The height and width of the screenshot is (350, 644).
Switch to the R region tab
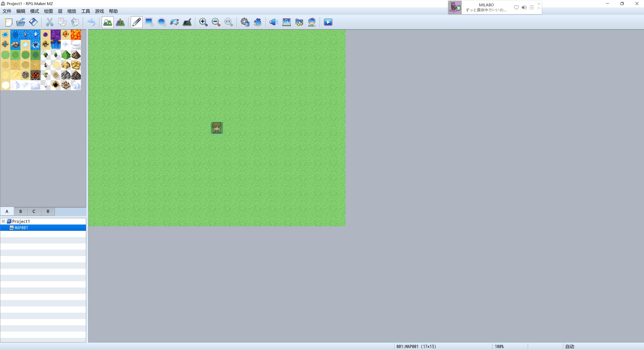(48, 211)
